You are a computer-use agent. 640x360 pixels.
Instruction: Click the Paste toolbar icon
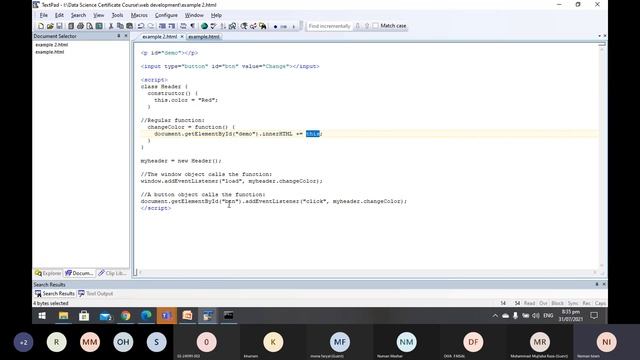[x=129, y=26]
